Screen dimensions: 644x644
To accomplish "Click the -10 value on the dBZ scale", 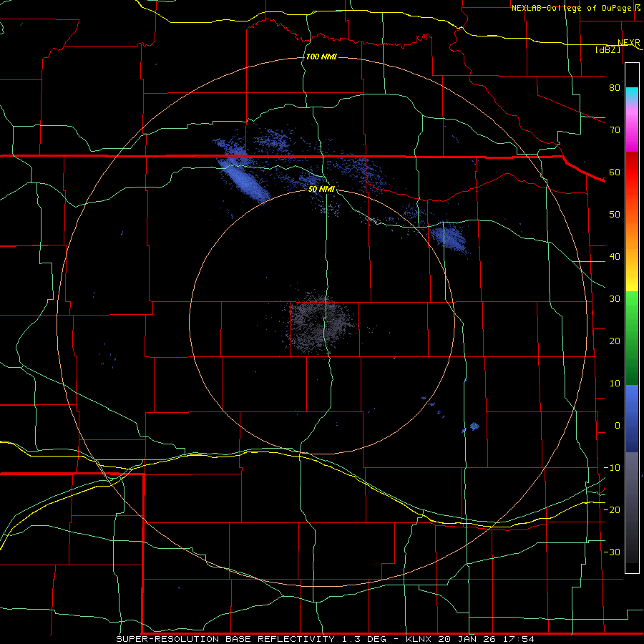I will coord(612,468).
